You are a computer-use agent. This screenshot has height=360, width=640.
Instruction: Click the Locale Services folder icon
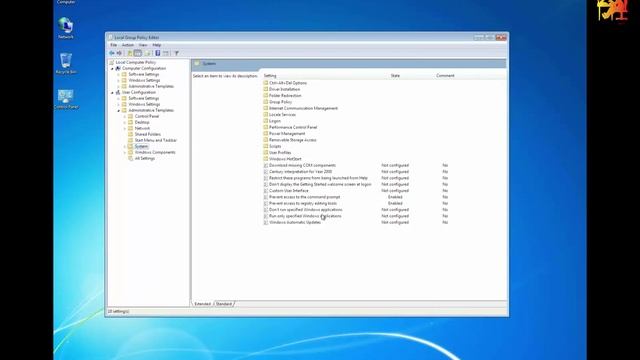pos(266,115)
